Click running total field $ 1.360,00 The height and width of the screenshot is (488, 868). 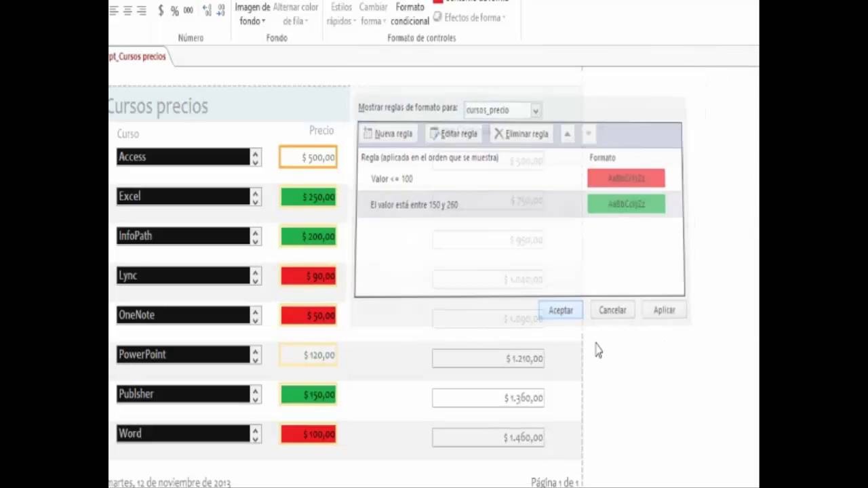(488, 398)
